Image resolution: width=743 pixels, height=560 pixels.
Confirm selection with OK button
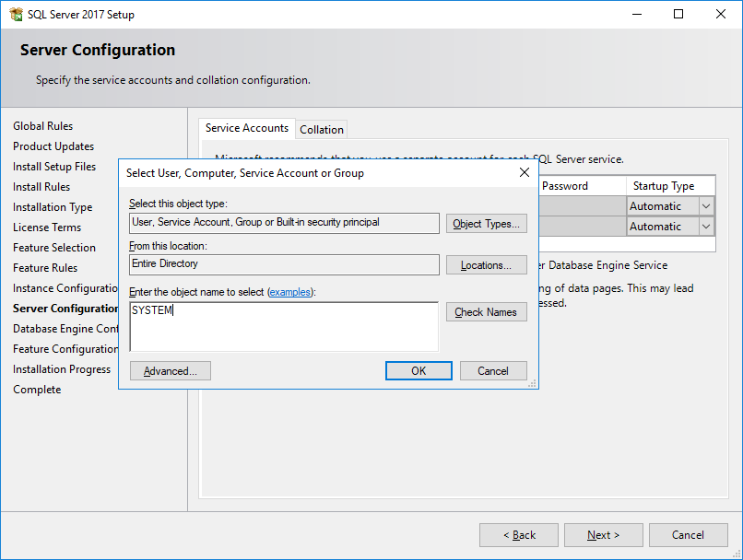click(419, 370)
